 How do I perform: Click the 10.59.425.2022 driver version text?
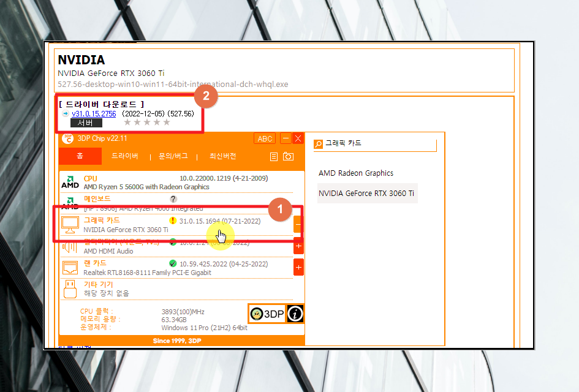point(224,264)
